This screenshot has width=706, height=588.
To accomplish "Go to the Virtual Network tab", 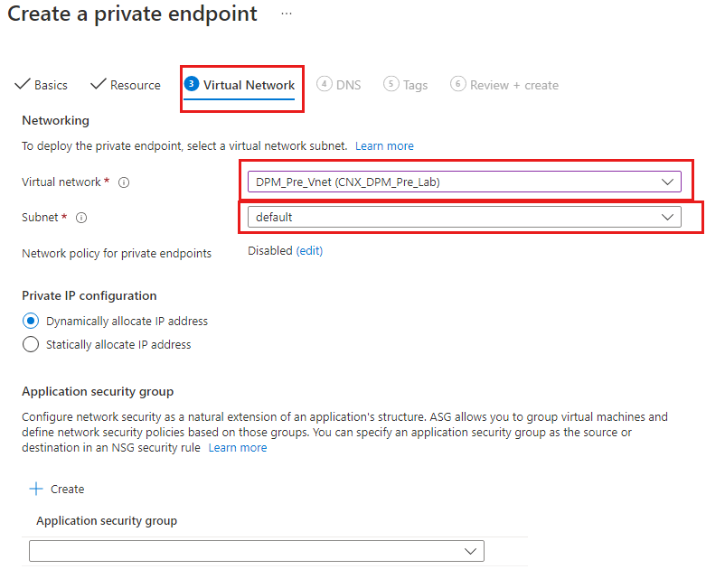I will (x=249, y=85).
